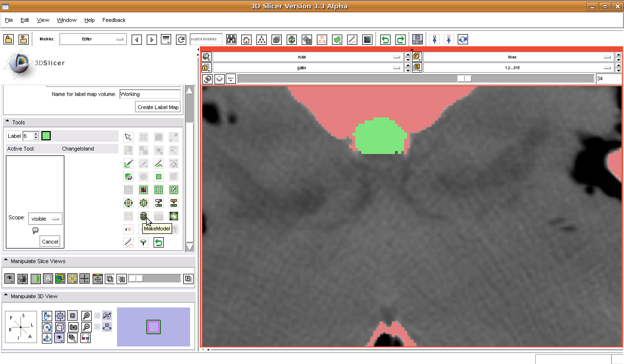The height and width of the screenshot is (364, 624).
Task: Open the File menu
Action: click(9, 20)
